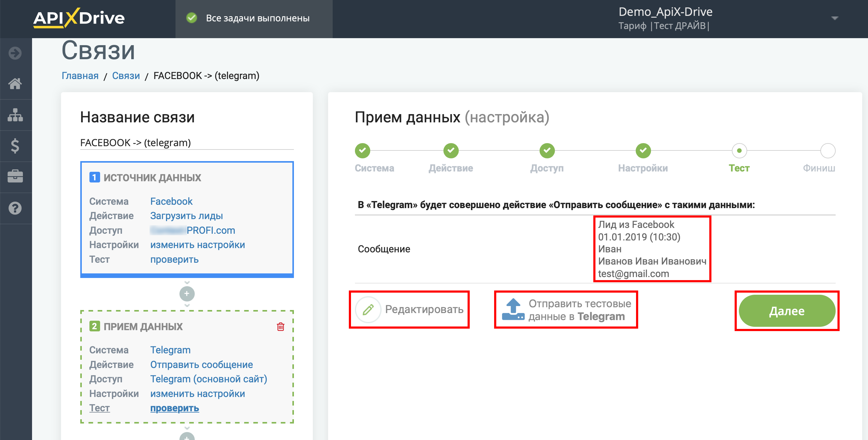Click the Все задачи выполнены status
This screenshot has height=440, width=868.
258,18
